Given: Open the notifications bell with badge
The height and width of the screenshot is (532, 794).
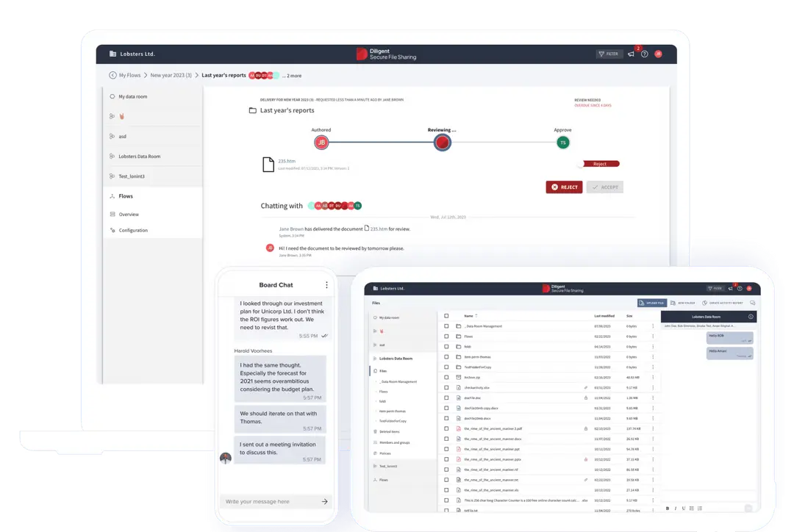Looking at the screenshot, I should pos(631,54).
